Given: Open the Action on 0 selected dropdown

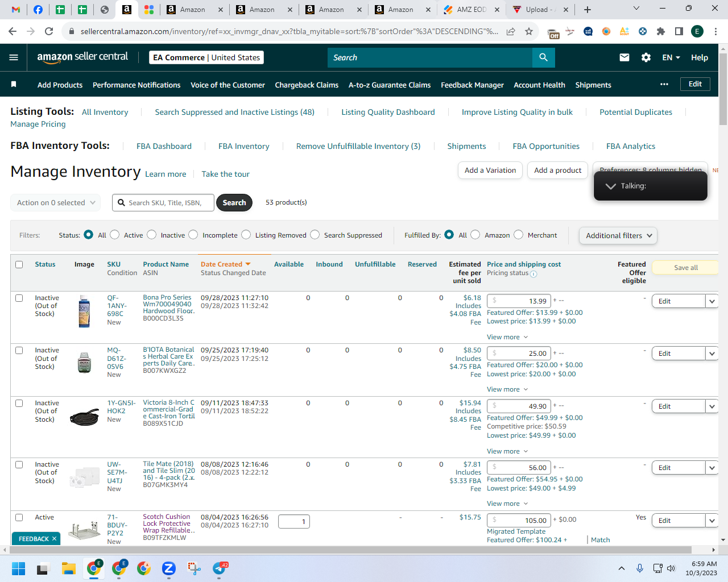Looking at the screenshot, I should click(x=56, y=203).
